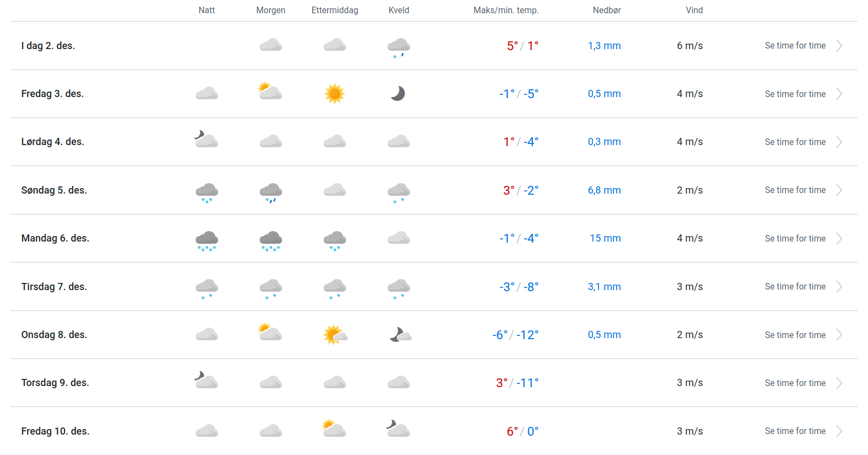Click the sleet icon for Søndag 5. des. morning
The image size is (868, 455).
[271, 192]
